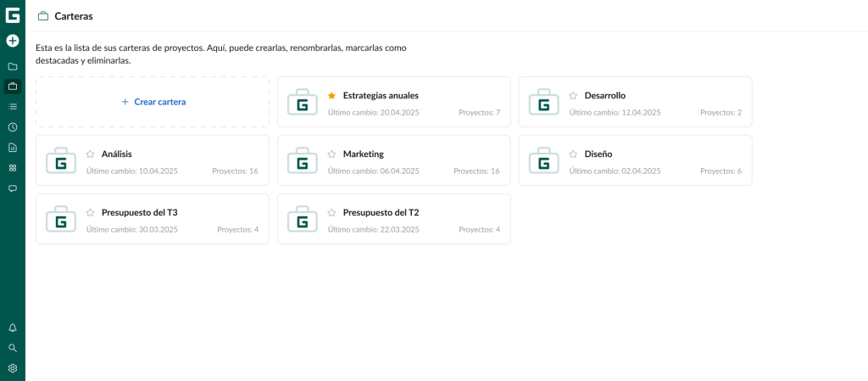Click the briefcase icon next to Carteras title
The height and width of the screenshot is (381, 868).
[42, 16]
